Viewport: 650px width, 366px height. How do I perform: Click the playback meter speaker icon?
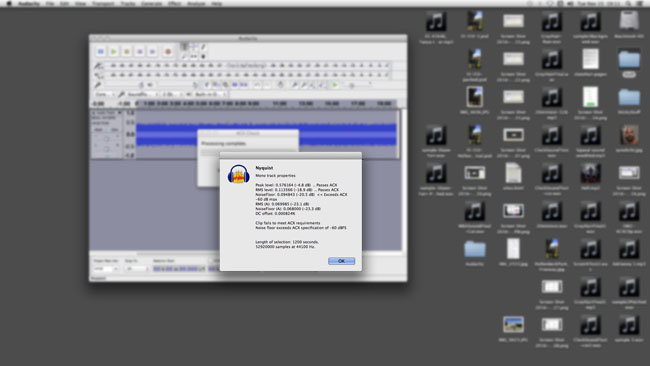click(x=98, y=75)
